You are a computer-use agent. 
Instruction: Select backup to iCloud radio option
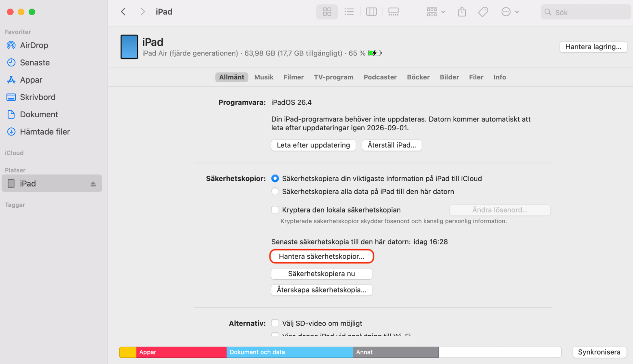(x=275, y=178)
